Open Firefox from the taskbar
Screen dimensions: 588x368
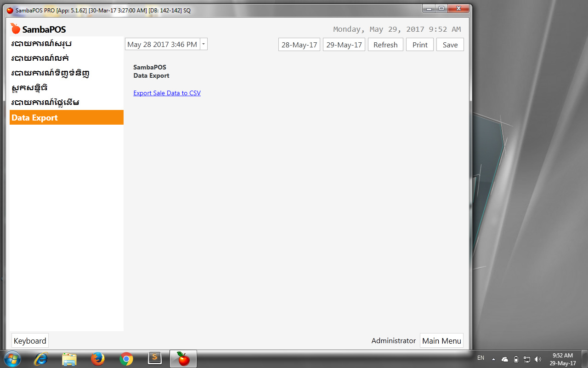(98, 358)
